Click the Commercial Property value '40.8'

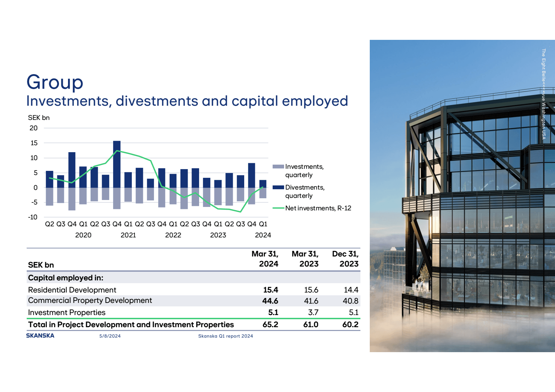click(x=351, y=301)
